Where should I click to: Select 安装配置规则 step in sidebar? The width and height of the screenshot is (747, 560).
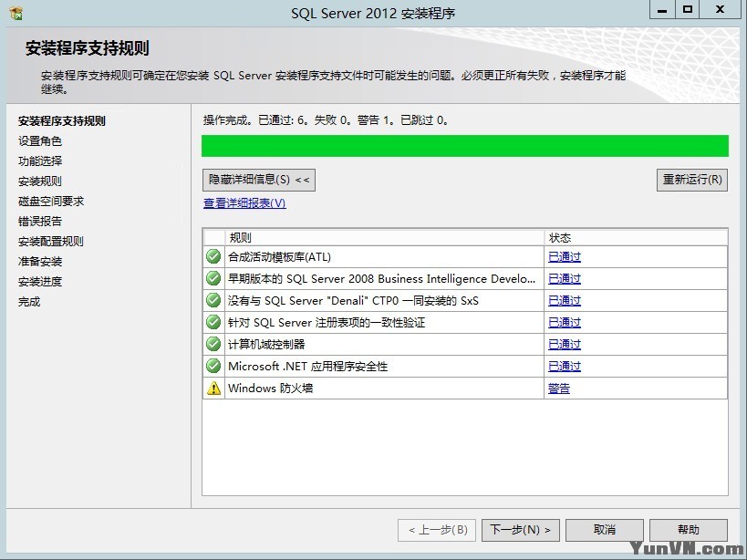(51, 242)
